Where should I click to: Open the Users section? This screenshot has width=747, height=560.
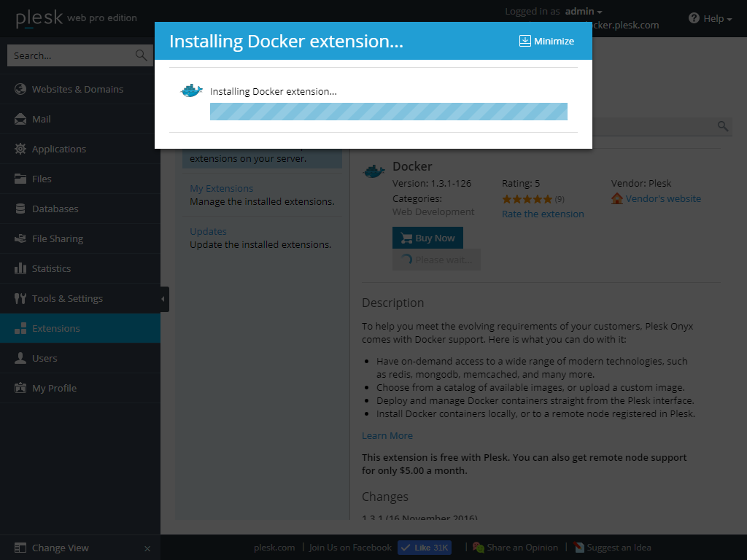click(80, 358)
